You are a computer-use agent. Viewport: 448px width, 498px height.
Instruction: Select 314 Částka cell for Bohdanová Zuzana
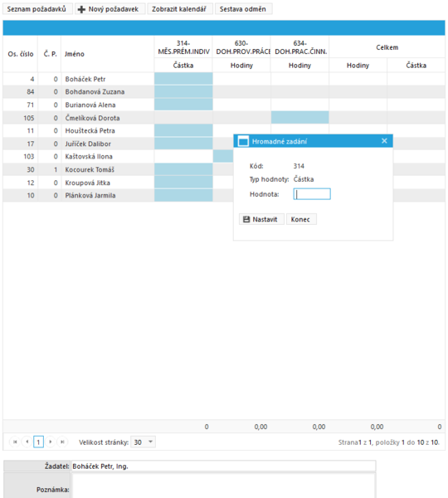click(x=183, y=92)
